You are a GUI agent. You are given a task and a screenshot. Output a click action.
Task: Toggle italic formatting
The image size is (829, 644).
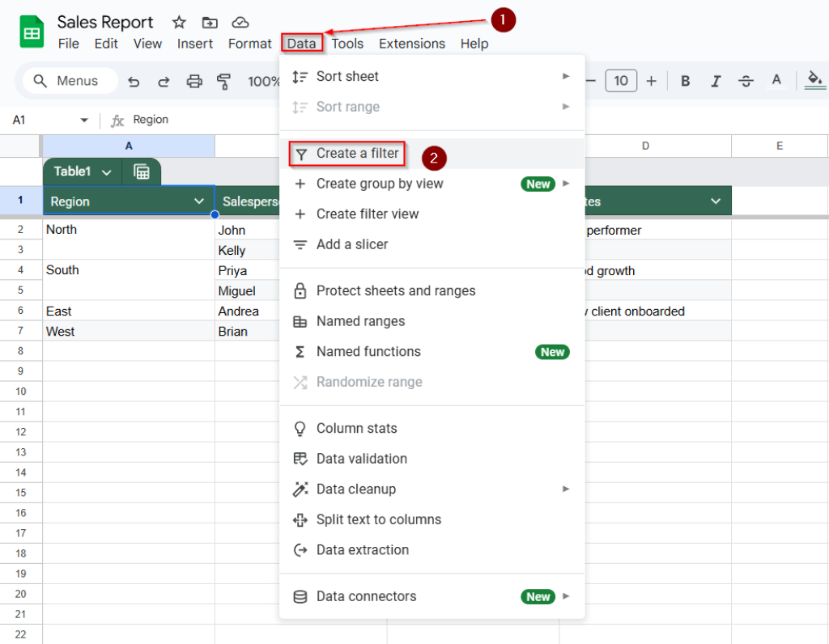(716, 81)
